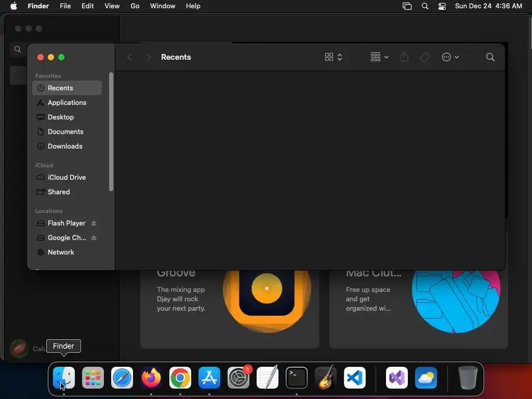Open the Action (ellipsis) menu

tap(450, 57)
